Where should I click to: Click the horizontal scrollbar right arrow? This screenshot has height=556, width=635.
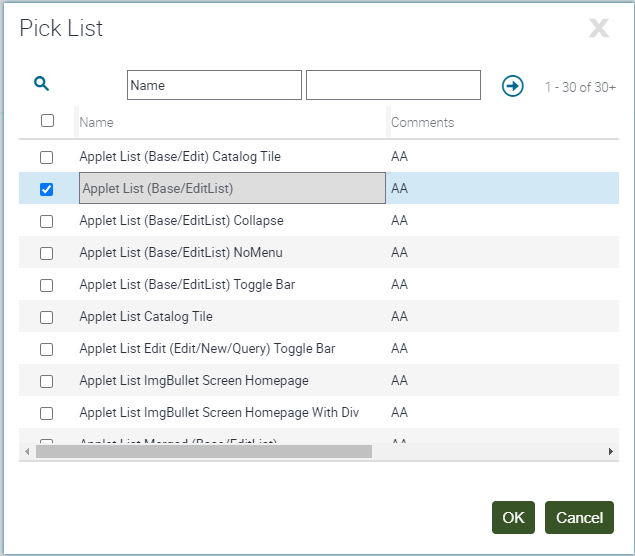coord(610,452)
